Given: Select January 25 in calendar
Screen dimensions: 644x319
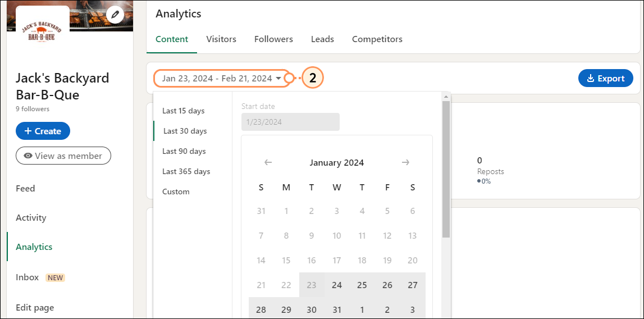Looking at the screenshot, I should coord(362,285).
